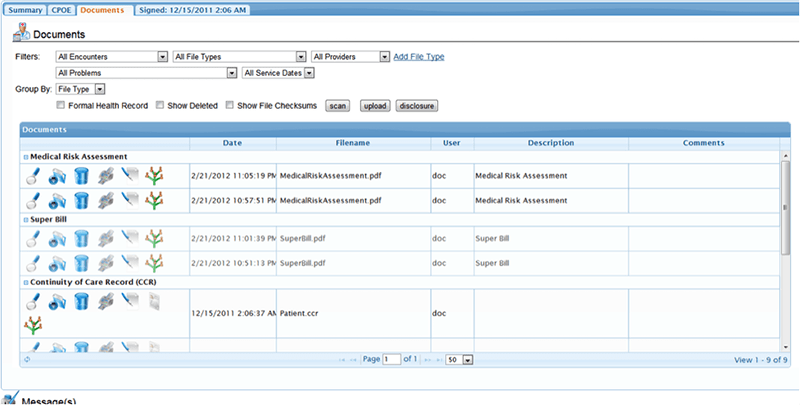Click the scrollbar down arrow in grid
This screenshot has height=405, width=800.
(785, 347)
